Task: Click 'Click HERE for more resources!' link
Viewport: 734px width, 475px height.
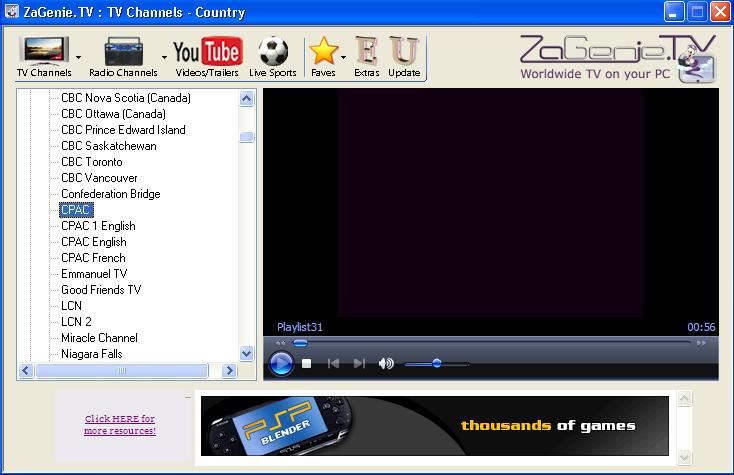Action: click(120, 424)
